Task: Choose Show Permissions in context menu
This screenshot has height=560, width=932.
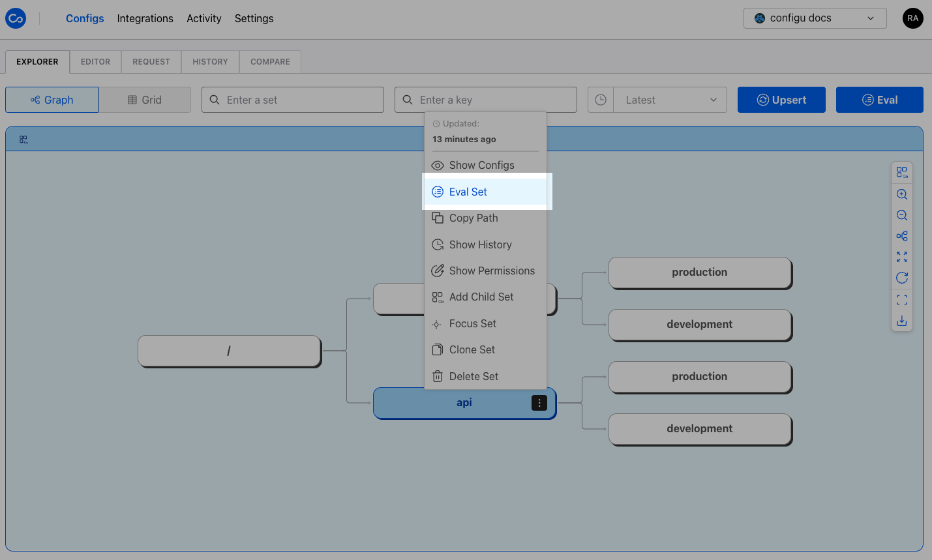Action: [485, 271]
